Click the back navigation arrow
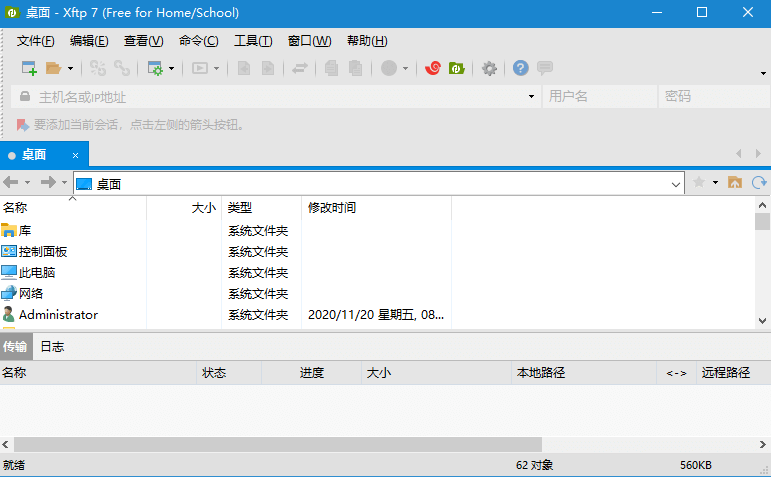771x477 pixels. tap(11, 182)
